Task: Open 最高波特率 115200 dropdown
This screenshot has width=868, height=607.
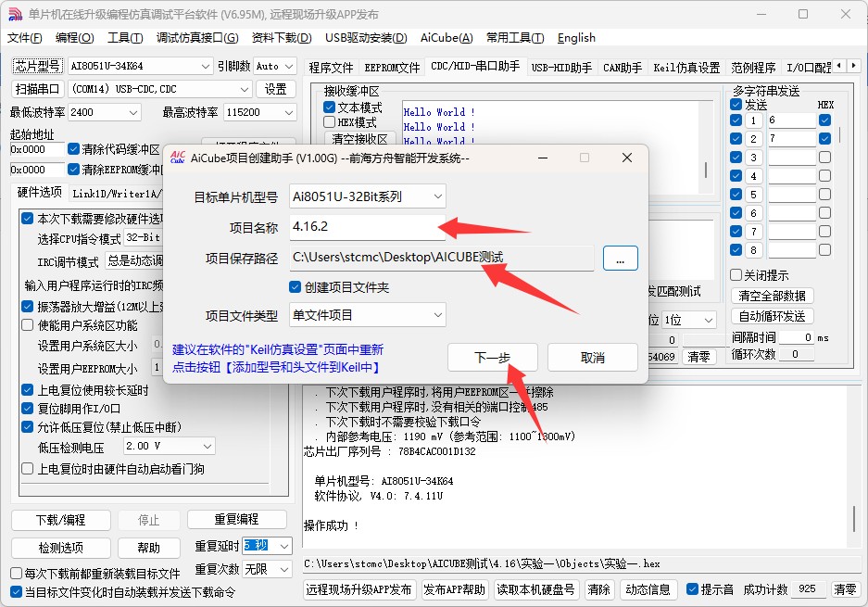Action: click(x=259, y=112)
